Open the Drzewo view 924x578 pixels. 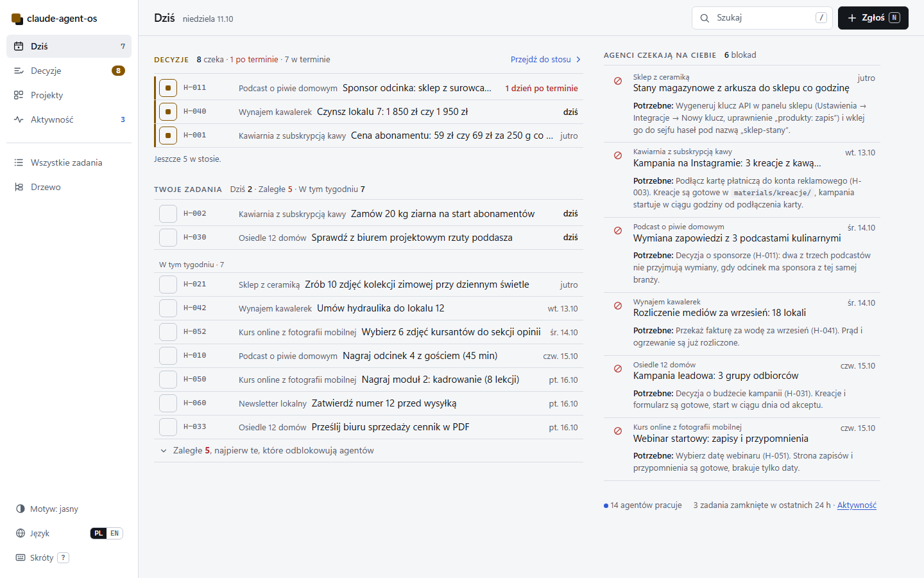[69, 187]
